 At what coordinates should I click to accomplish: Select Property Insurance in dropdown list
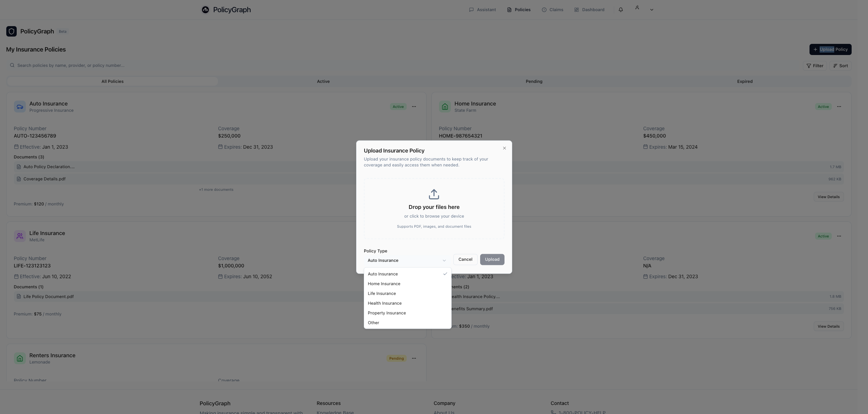coord(386,313)
